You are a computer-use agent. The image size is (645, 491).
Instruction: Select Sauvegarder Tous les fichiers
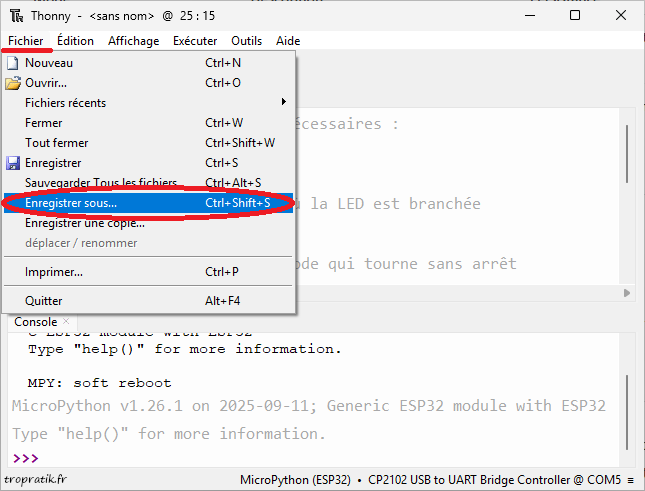coord(100,183)
